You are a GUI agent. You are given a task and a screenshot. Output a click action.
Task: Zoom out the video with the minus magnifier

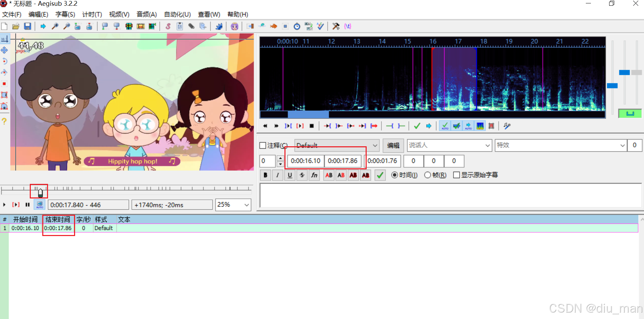point(67,26)
